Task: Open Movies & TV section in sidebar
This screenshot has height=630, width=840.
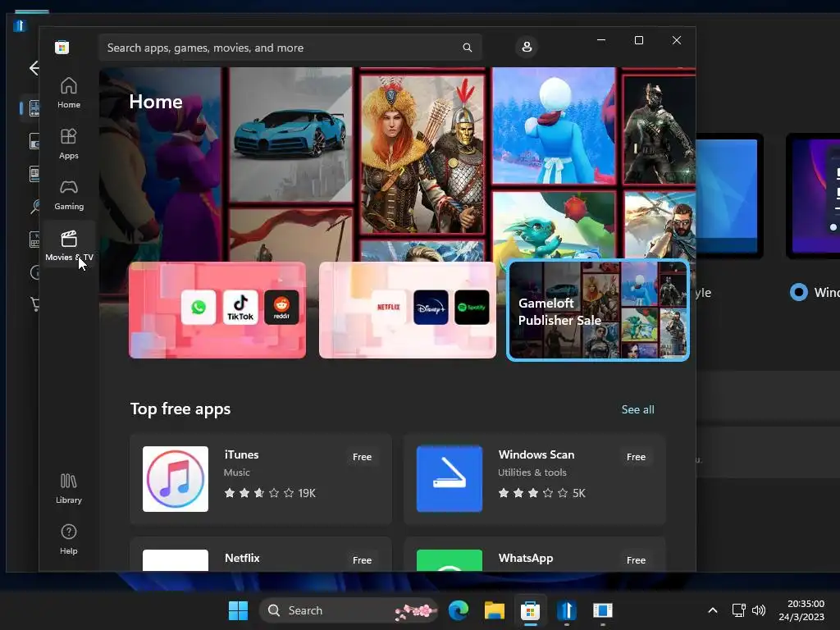Action: [x=69, y=245]
